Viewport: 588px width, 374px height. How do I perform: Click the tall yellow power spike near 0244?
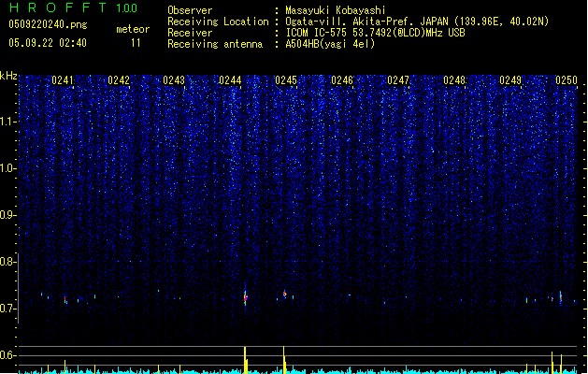pyautogui.click(x=246, y=360)
